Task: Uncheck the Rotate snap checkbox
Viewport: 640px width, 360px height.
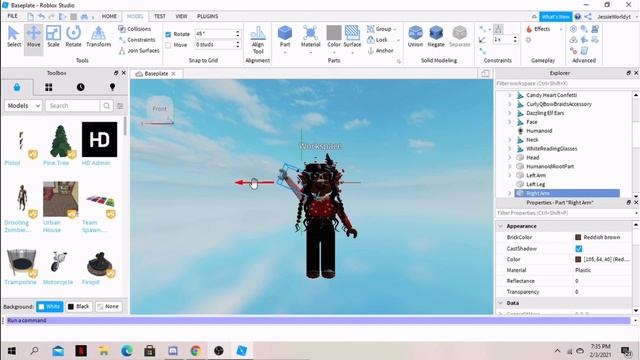Action: point(168,34)
